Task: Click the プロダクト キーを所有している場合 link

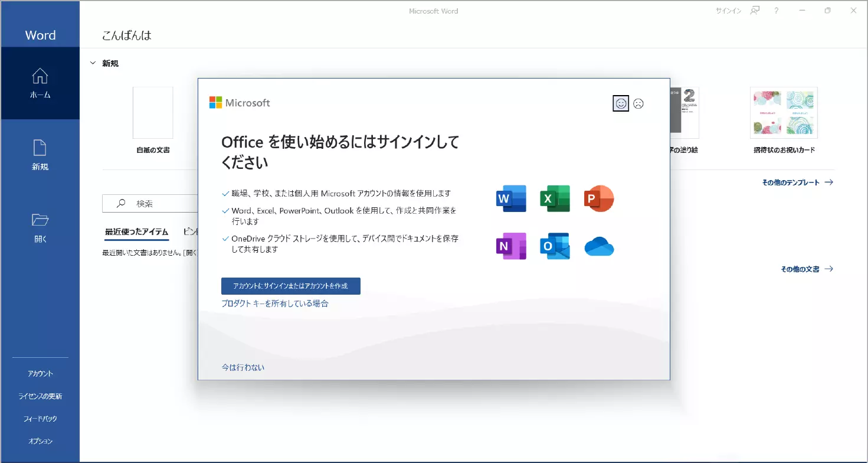Action: [274, 304]
